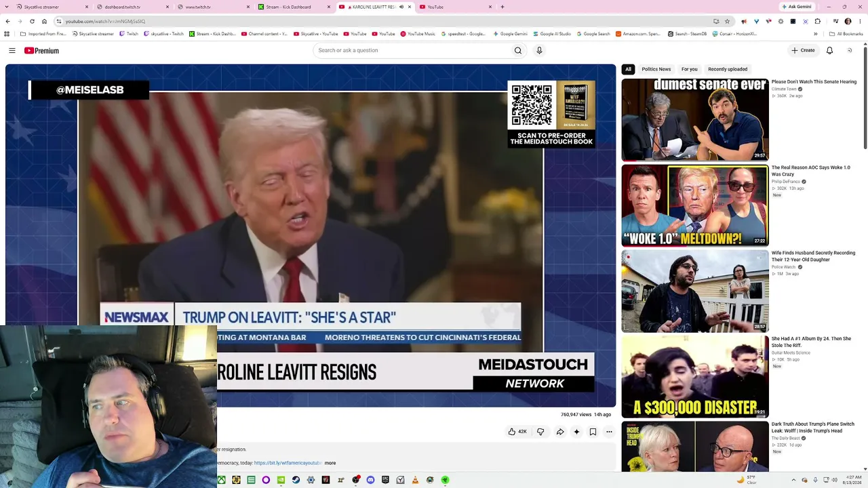The image size is (868, 488).
Task: Click the page vertical scrollbar thumb
Action: click(x=865, y=97)
